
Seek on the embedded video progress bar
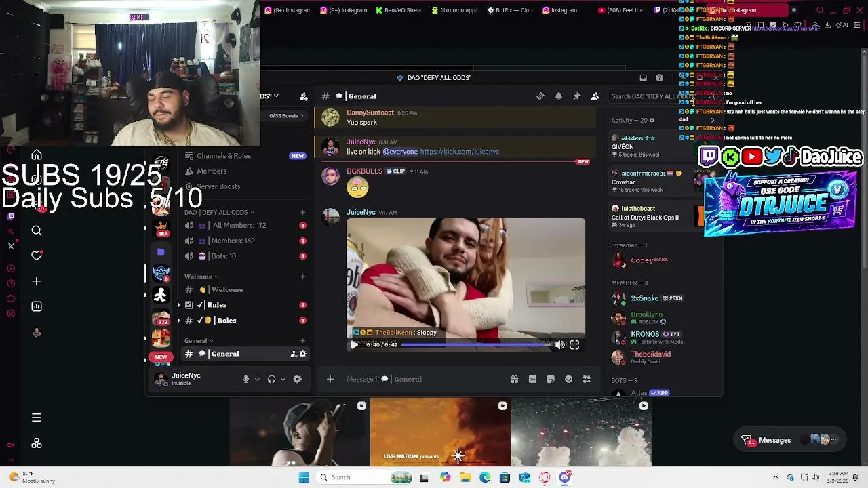[476, 345]
